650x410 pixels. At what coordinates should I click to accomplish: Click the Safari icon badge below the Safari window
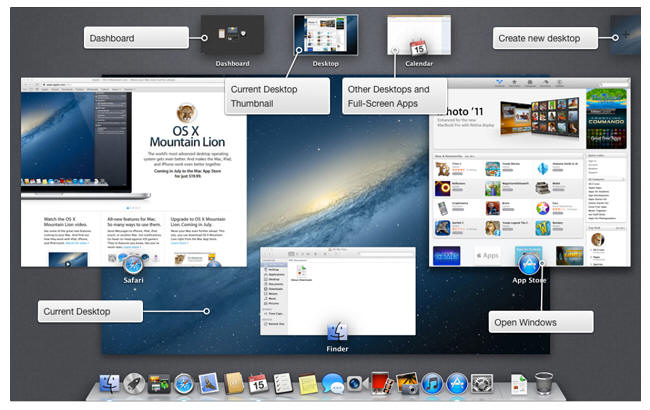click(x=133, y=264)
